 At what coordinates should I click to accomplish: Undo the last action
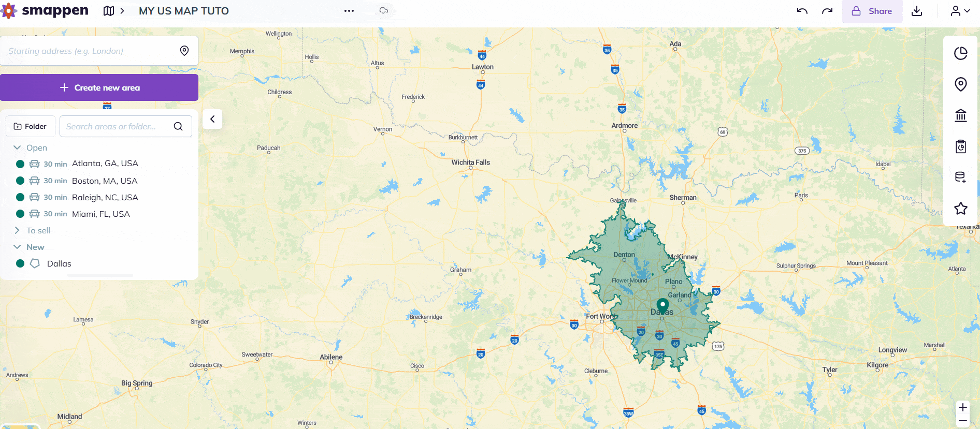(x=802, y=11)
